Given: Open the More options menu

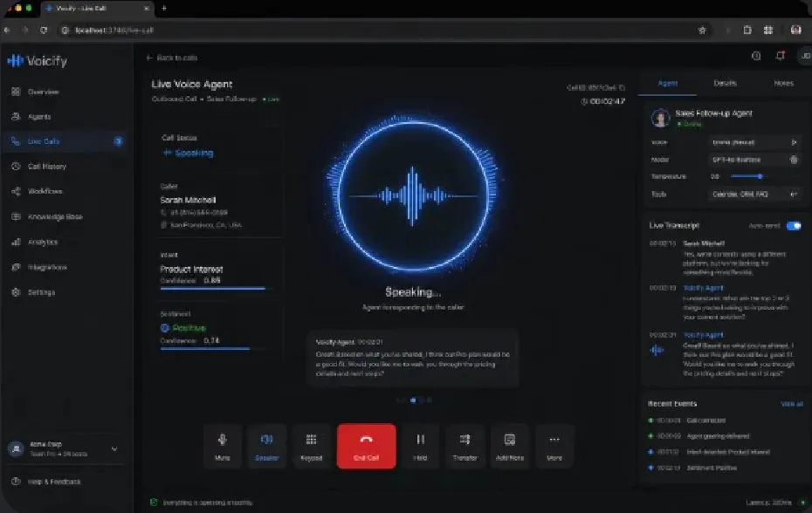Looking at the screenshot, I should [x=554, y=446].
